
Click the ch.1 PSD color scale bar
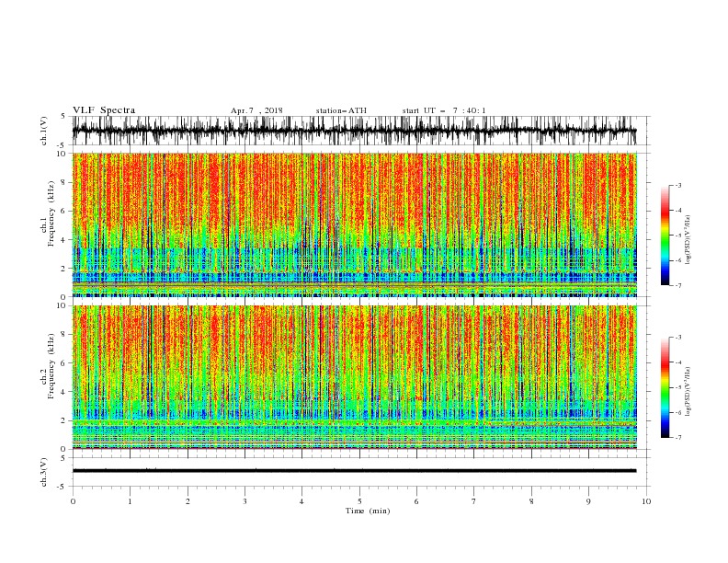(x=665, y=236)
